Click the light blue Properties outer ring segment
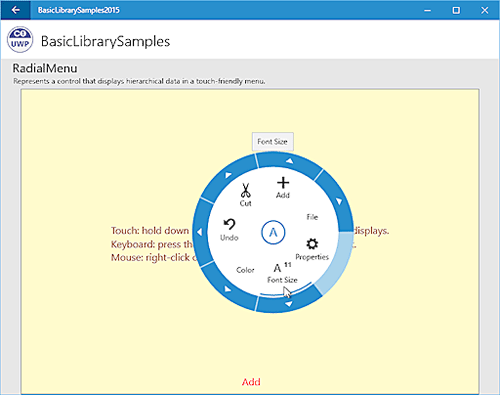 [337, 262]
